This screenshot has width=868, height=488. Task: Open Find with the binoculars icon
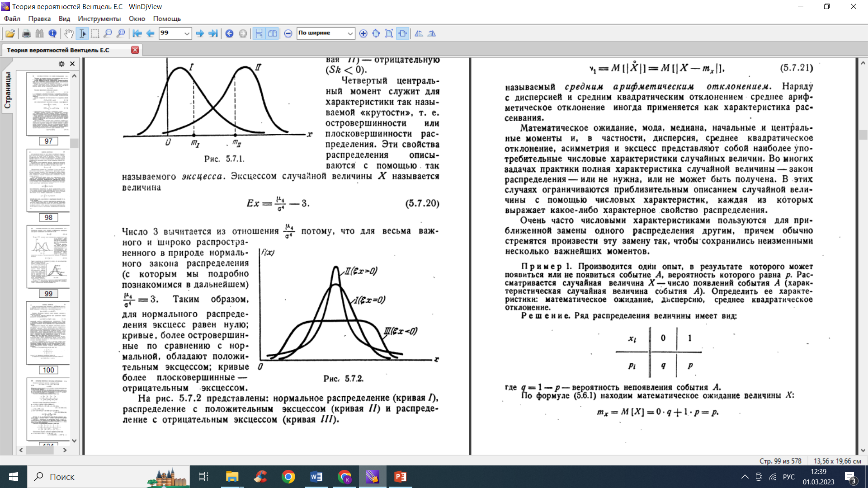[39, 33]
